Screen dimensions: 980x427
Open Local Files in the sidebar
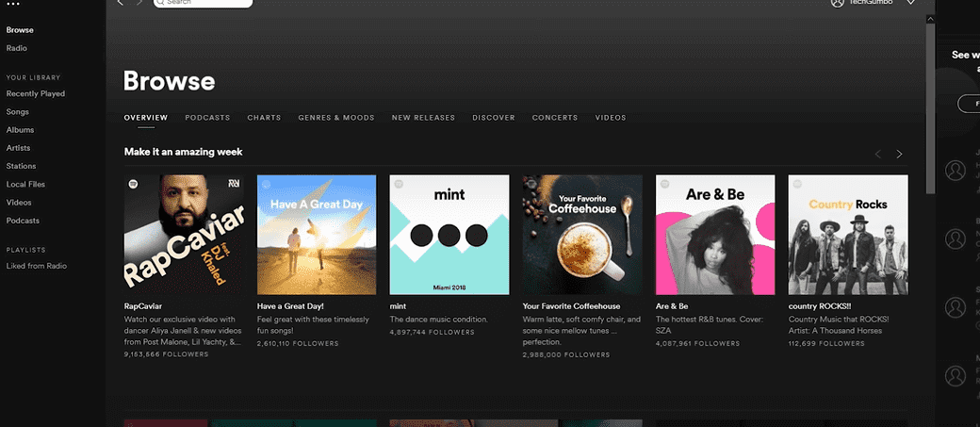(x=25, y=185)
